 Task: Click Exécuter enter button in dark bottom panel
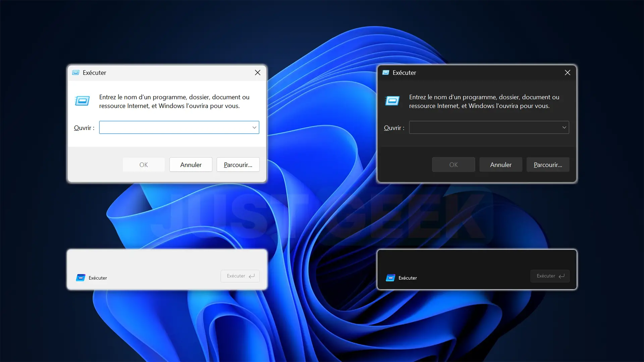(550, 276)
